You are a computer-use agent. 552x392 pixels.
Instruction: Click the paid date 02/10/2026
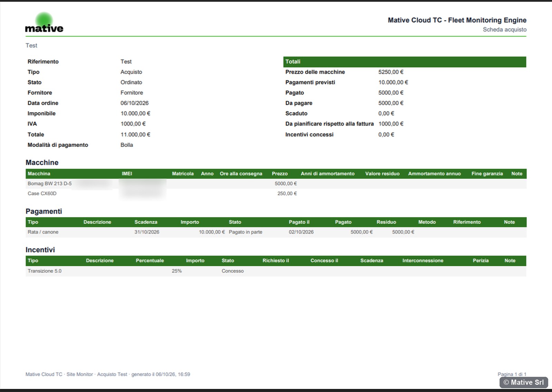[301, 232]
